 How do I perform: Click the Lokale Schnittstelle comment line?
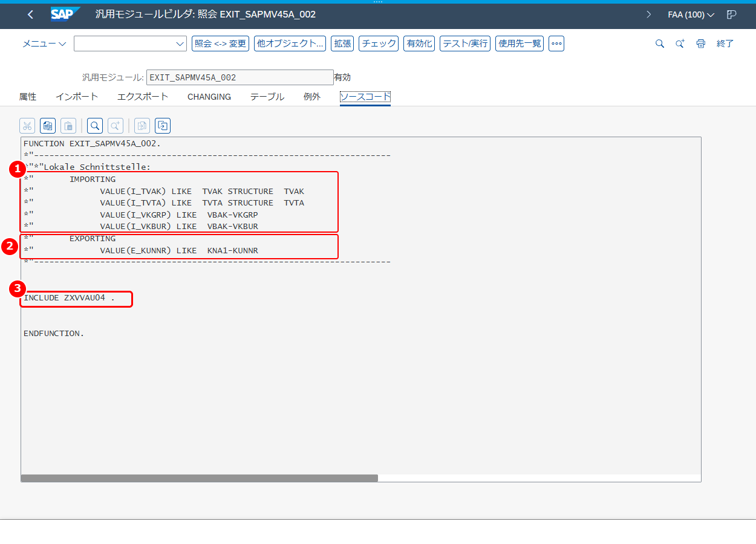click(87, 167)
